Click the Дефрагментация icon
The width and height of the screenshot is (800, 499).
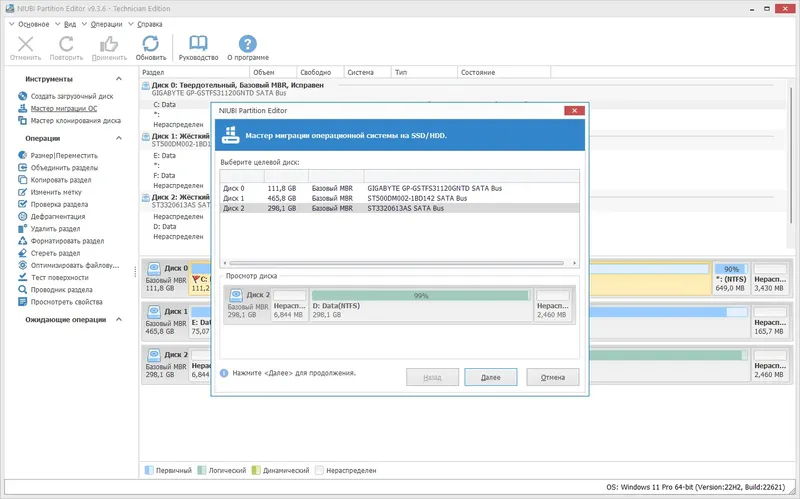coord(22,216)
